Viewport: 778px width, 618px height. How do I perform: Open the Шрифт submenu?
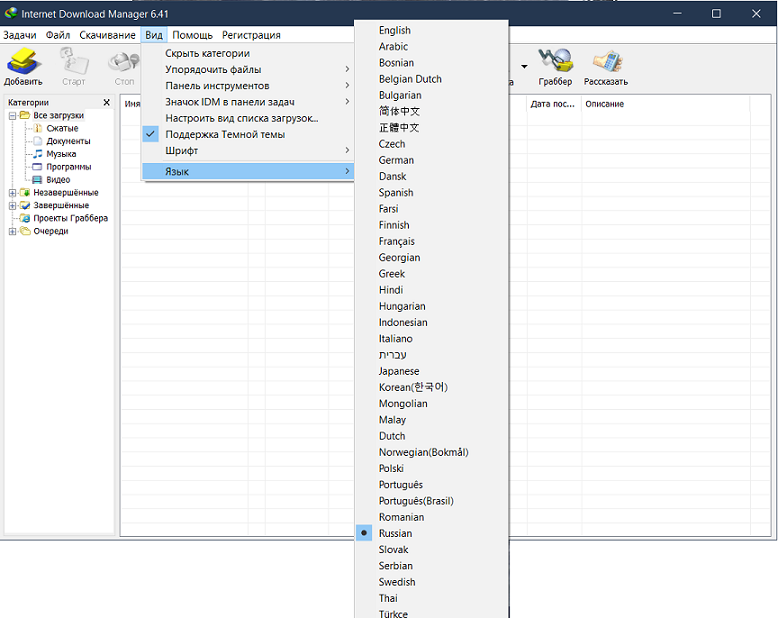tap(248, 150)
